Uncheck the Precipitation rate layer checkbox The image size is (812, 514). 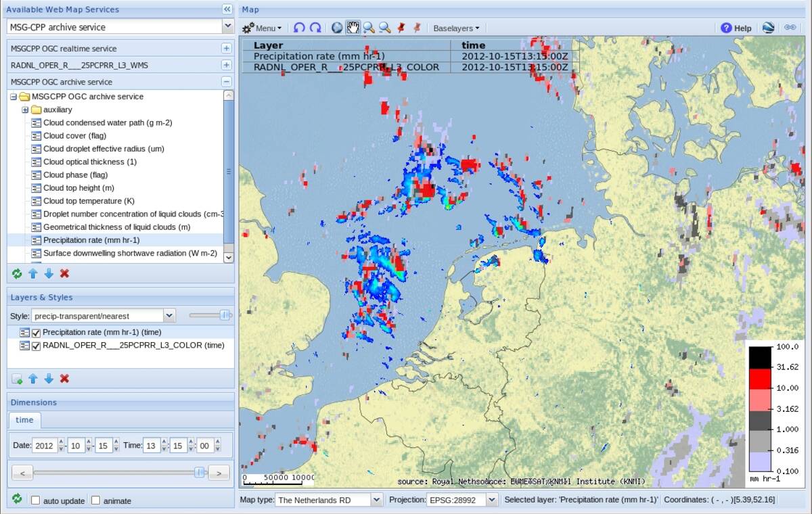click(x=37, y=332)
